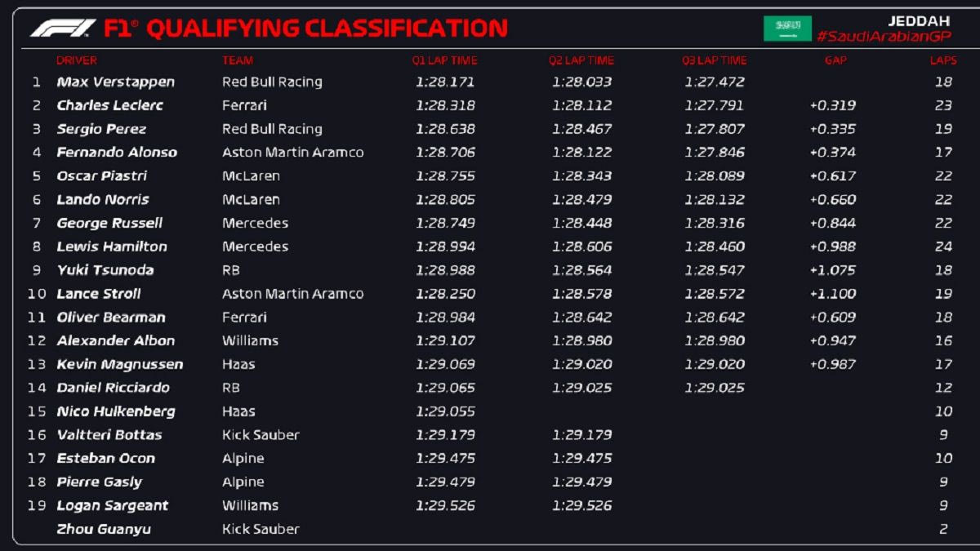
Task: Click the Q3 LAP TIME header
Action: pyautogui.click(x=715, y=60)
